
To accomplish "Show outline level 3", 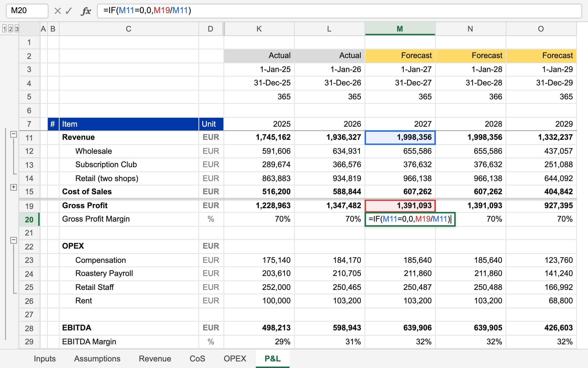I will pyautogui.click(x=17, y=28).
